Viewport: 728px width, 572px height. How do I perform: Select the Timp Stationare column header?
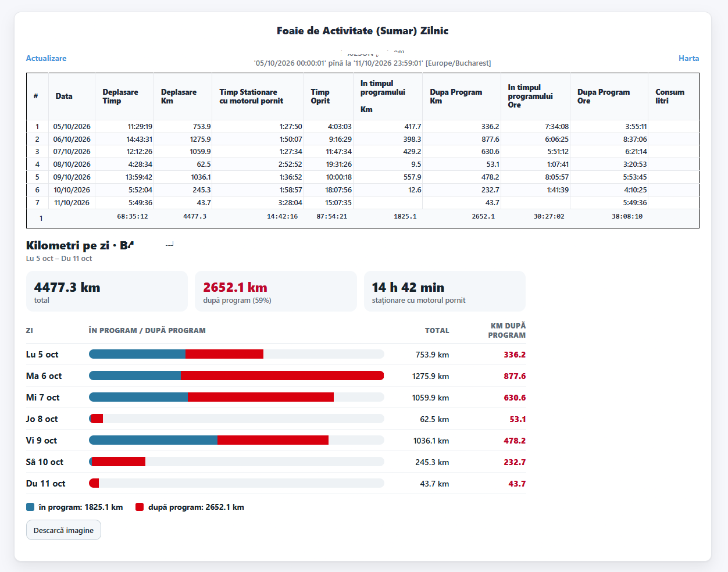[258, 96]
